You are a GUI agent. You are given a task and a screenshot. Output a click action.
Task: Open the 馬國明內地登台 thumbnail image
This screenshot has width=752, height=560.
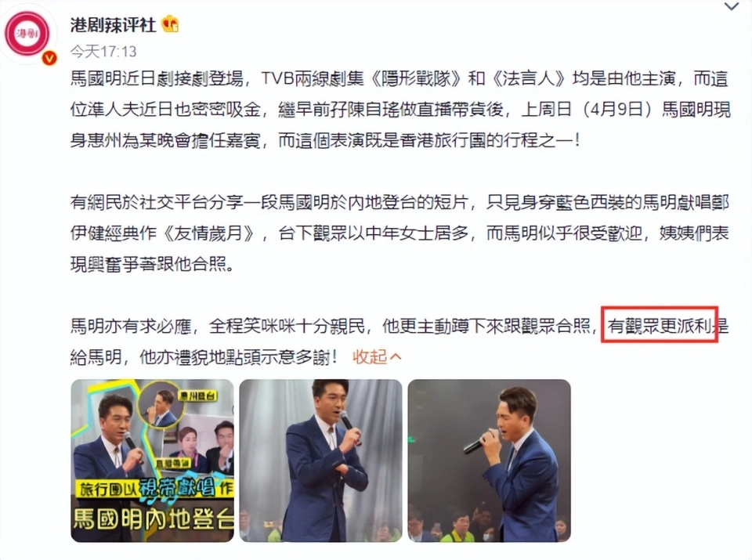(152, 461)
